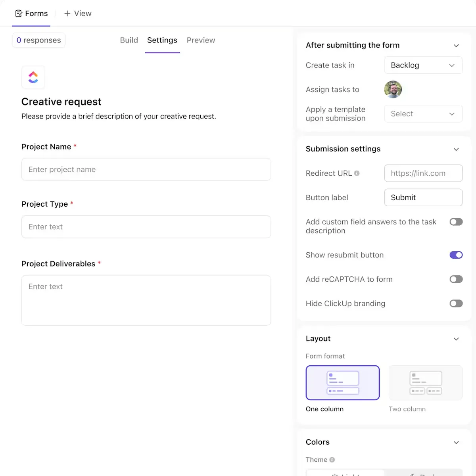476x476 pixels.
Task: Select the One column form format
Action: click(343, 383)
